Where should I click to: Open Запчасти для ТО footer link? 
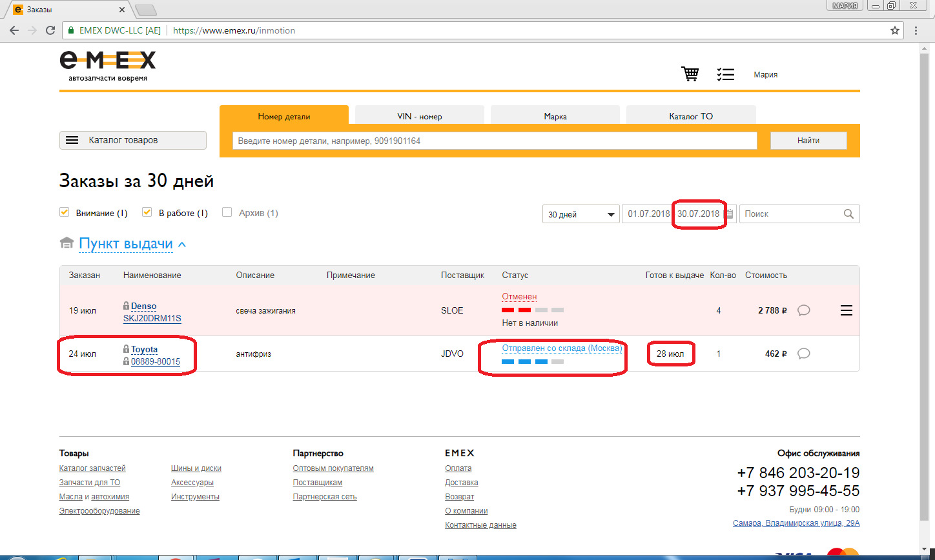click(90, 483)
